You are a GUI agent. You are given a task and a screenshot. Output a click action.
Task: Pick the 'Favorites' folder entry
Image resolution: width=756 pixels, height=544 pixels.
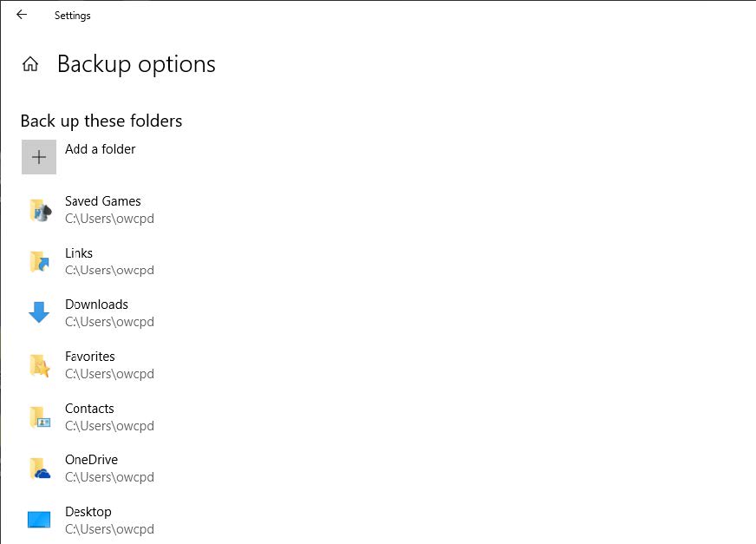click(x=89, y=357)
